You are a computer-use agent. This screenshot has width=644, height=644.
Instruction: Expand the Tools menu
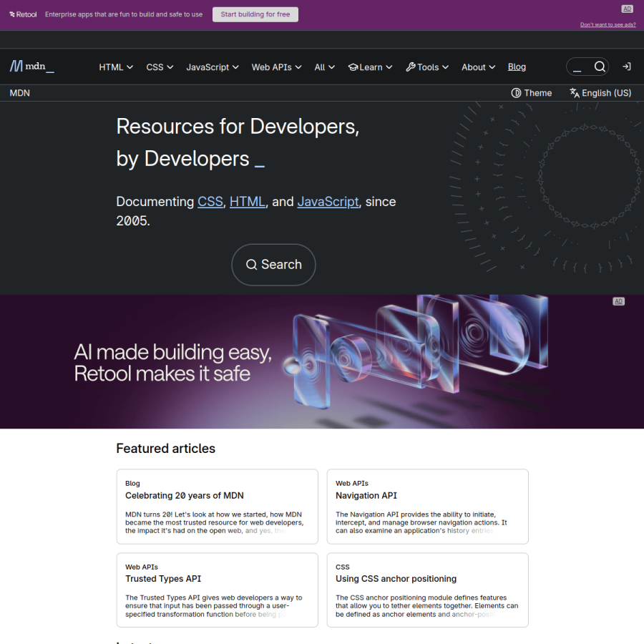(427, 67)
